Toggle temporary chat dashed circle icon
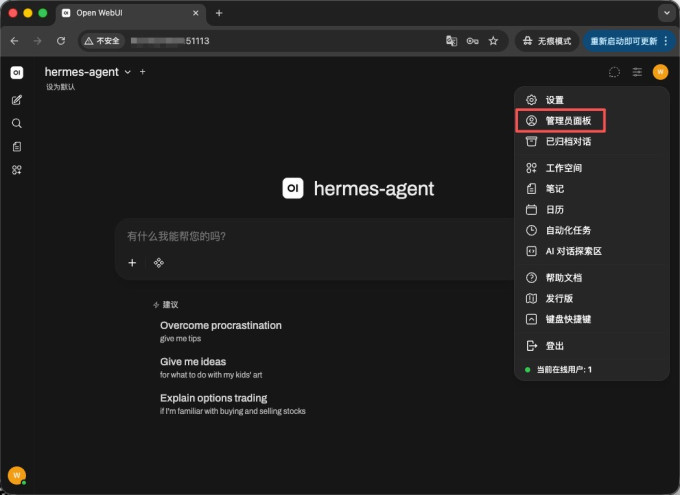The height and width of the screenshot is (495, 680). tap(614, 72)
